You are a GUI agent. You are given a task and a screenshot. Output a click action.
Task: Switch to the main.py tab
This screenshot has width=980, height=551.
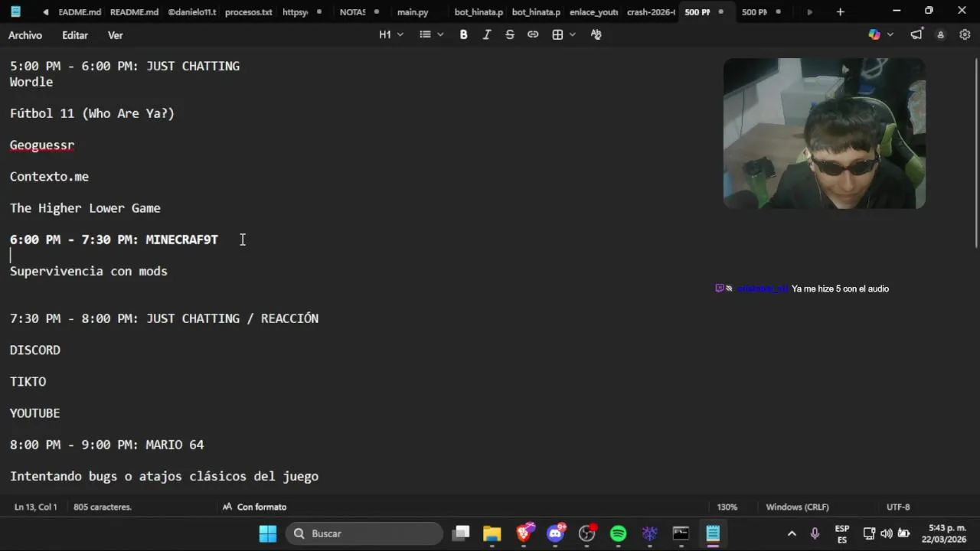pyautogui.click(x=413, y=12)
